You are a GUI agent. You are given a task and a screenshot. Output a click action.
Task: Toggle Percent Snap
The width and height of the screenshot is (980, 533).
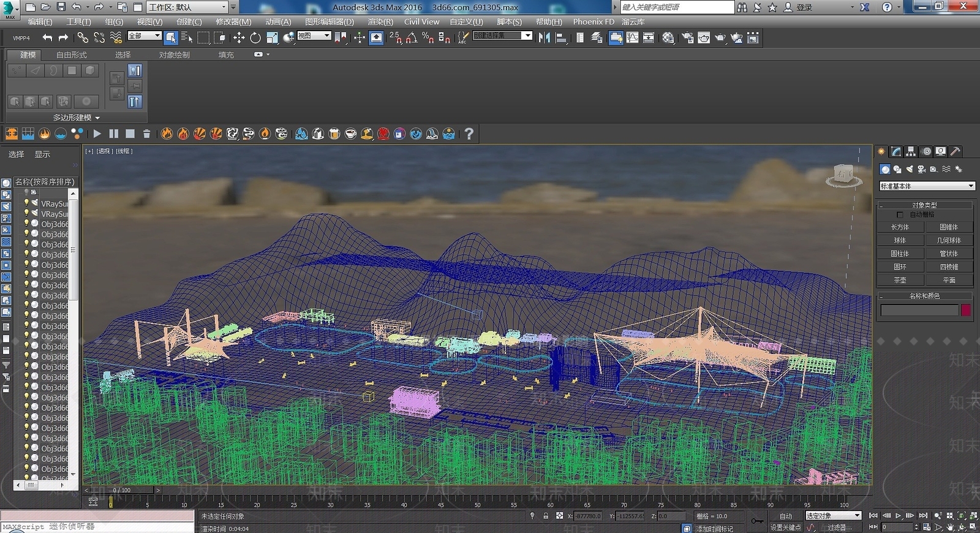pyautogui.click(x=428, y=38)
